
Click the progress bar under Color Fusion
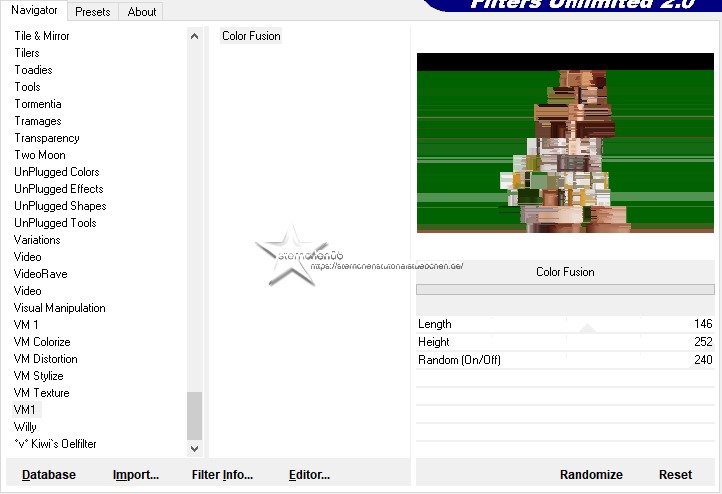click(565, 290)
